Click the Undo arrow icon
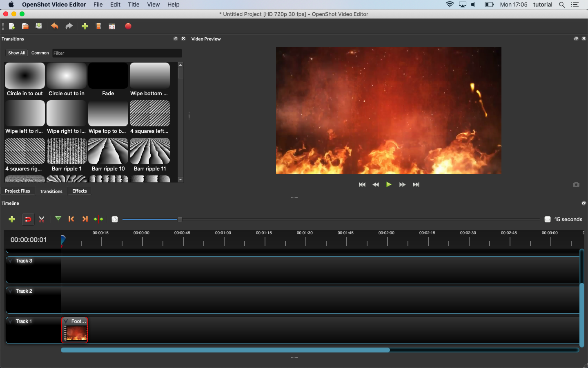 pos(54,26)
